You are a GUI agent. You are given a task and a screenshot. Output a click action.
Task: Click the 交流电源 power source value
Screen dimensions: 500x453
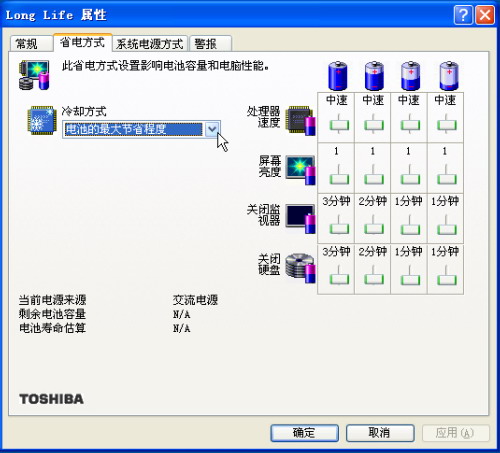195,300
